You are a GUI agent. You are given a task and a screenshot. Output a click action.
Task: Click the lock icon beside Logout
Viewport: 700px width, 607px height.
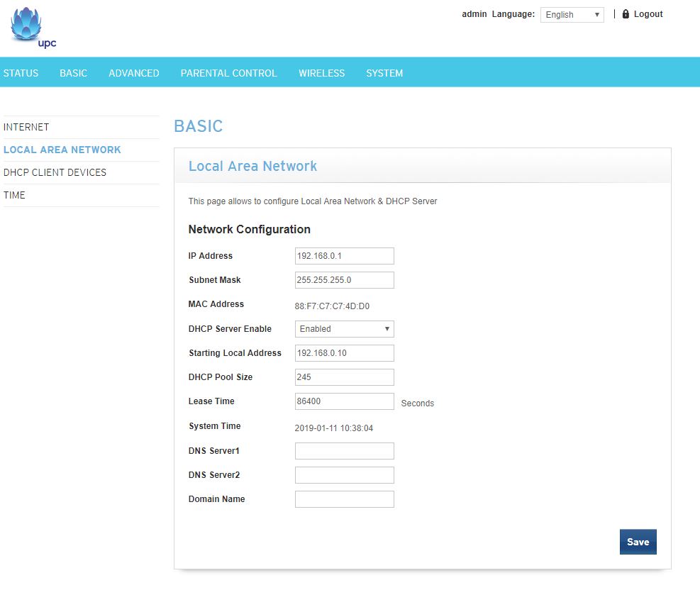coord(626,14)
